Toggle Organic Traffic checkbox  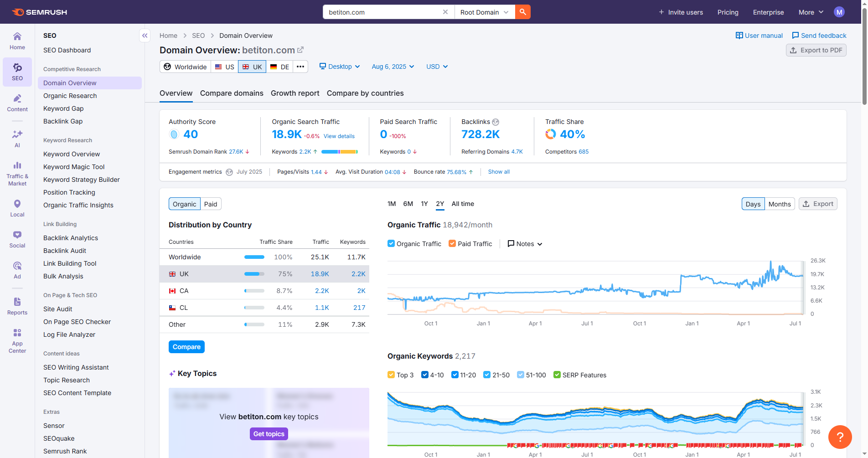pyautogui.click(x=391, y=244)
